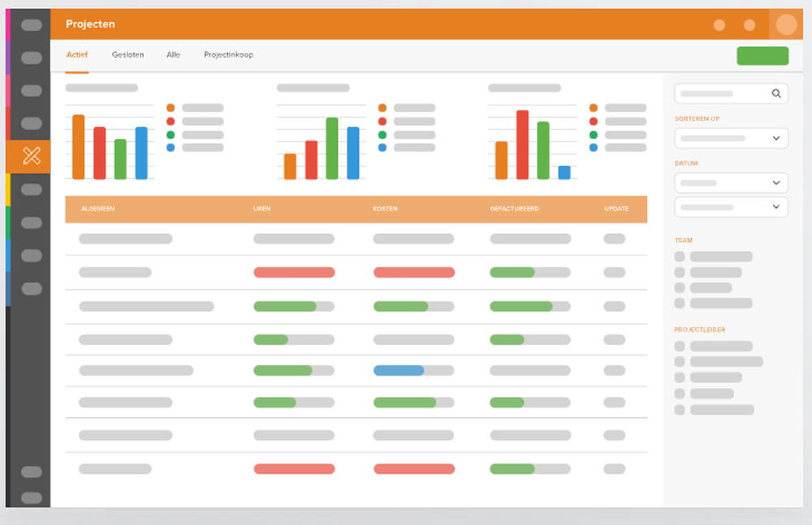Open the Projecten crossed-tools icon in sidebar
The image size is (812, 525).
(x=31, y=156)
